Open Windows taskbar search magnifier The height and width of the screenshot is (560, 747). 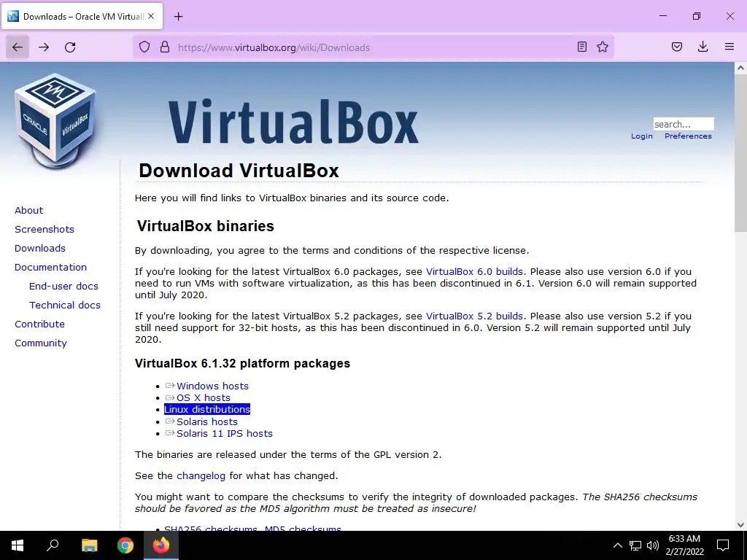pos(53,545)
